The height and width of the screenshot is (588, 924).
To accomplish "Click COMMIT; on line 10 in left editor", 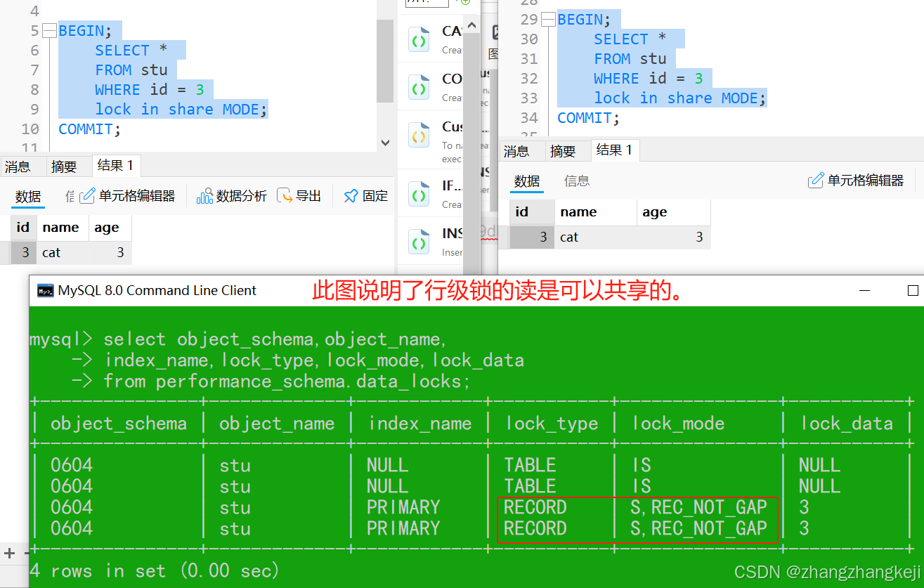I will 90,129.
